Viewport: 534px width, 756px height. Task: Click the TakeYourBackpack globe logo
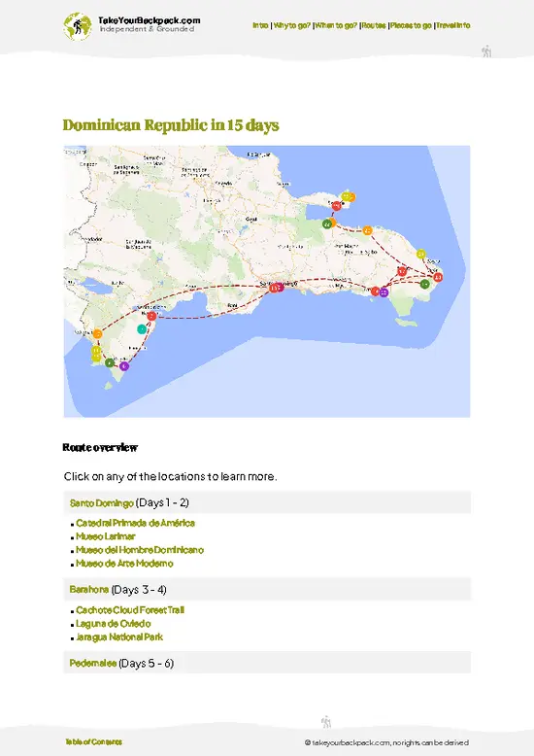(77, 26)
